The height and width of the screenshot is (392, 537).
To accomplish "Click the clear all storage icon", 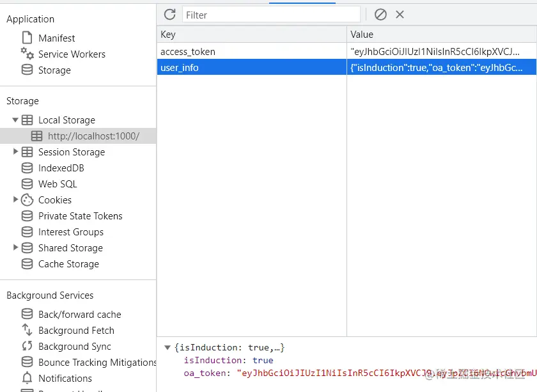I will click(x=380, y=15).
